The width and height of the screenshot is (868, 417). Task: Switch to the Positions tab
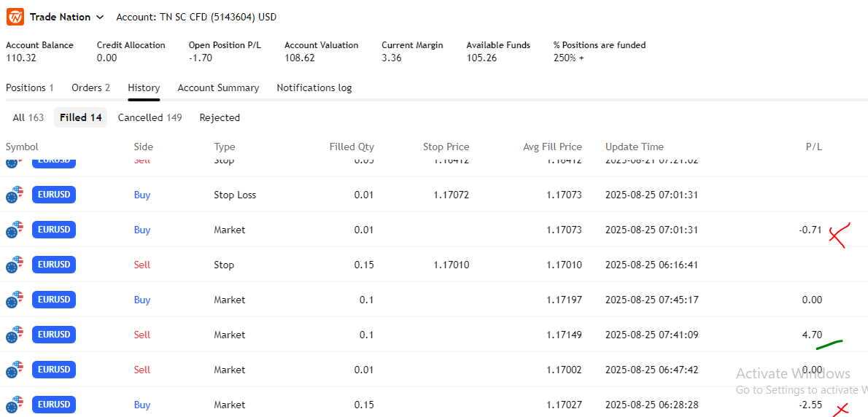[x=29, y=87]
